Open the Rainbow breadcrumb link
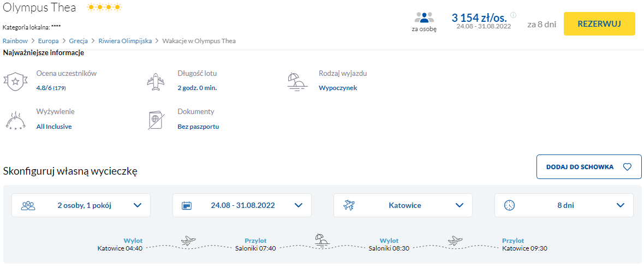 coord(15,41)
